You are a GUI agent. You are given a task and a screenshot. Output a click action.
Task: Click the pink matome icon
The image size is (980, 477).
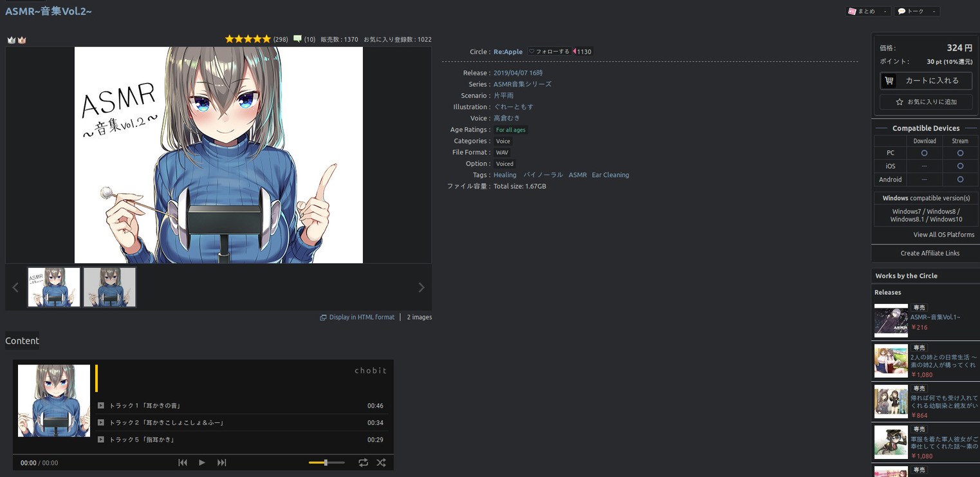(852, 11)
